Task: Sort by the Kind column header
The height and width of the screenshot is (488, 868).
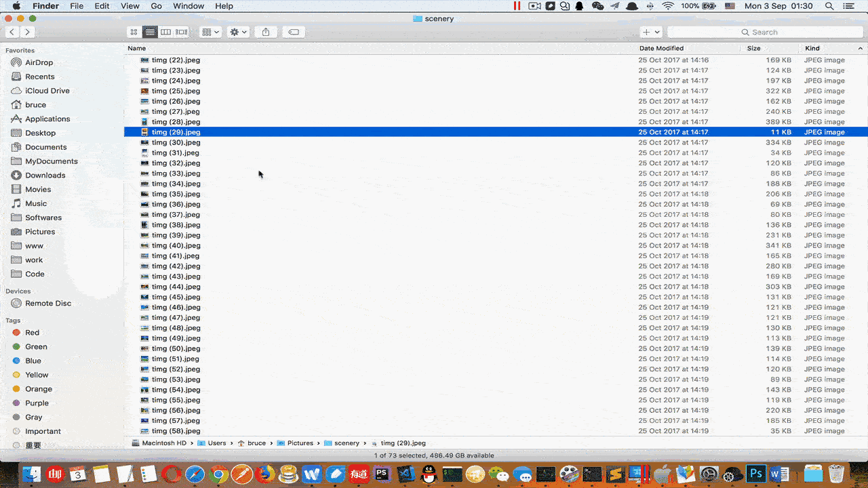Action: click(812, 48)
